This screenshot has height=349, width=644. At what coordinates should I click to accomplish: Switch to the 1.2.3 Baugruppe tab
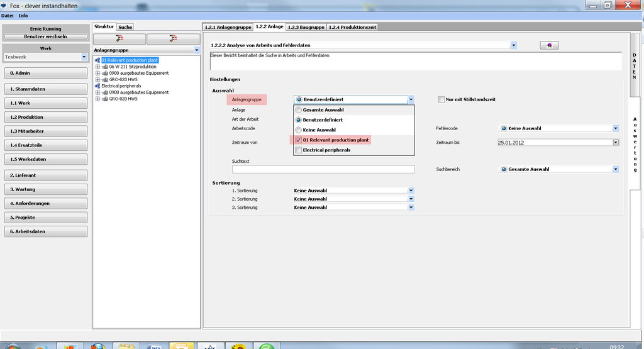(x=305, y=27)
